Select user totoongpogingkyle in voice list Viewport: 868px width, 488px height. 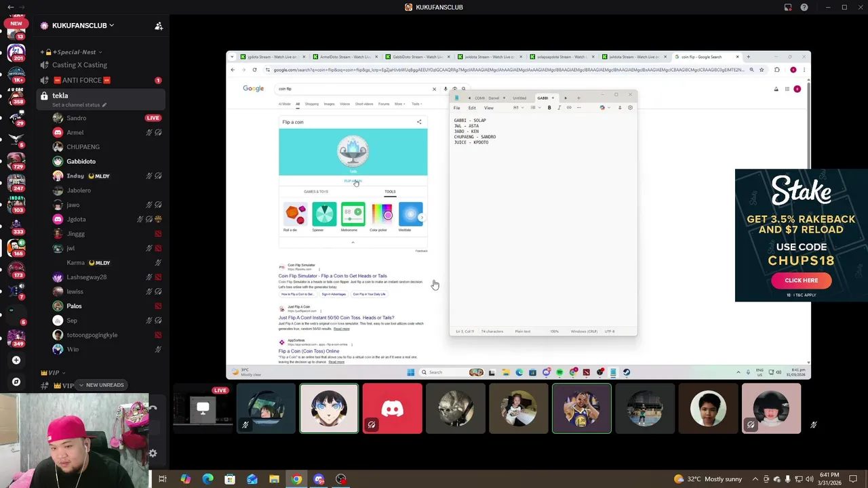coord(92,335)
